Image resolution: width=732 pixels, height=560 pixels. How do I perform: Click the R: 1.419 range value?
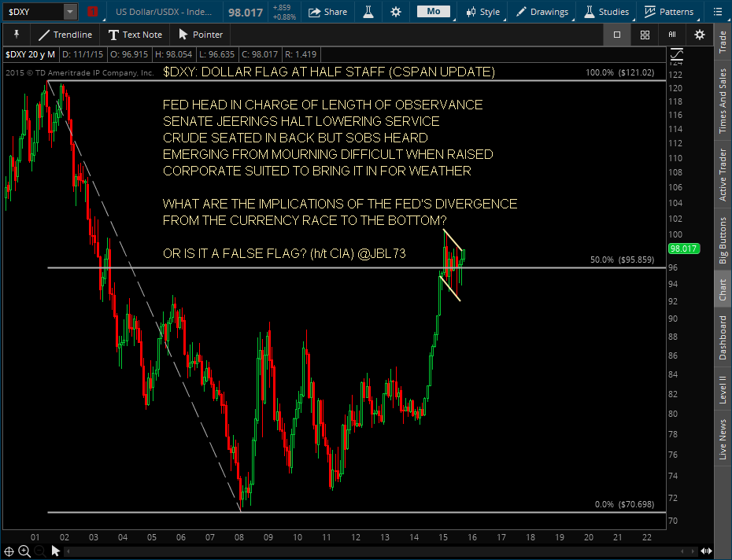300,54
